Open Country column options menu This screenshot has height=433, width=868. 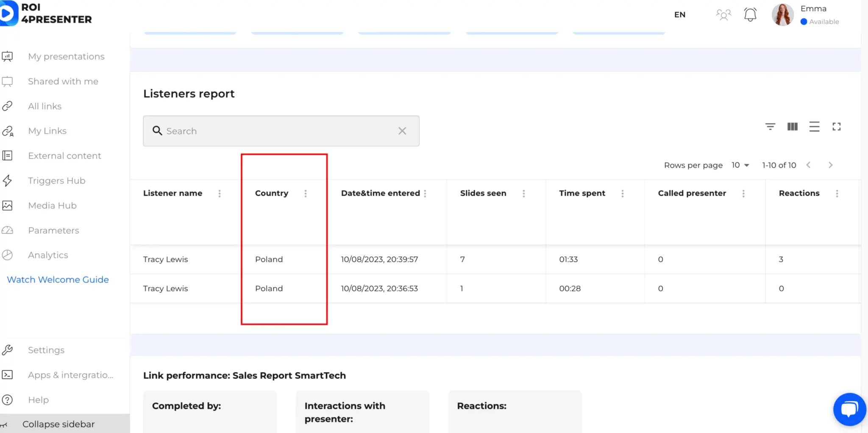pos(306,194)
